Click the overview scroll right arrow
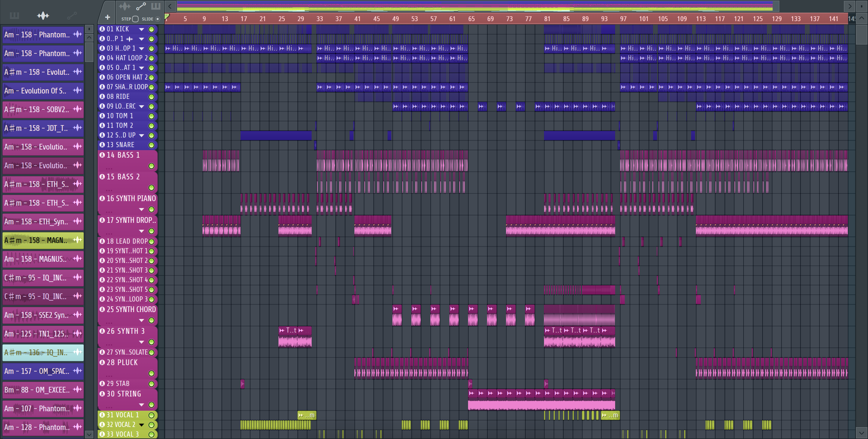 point(850,6)
